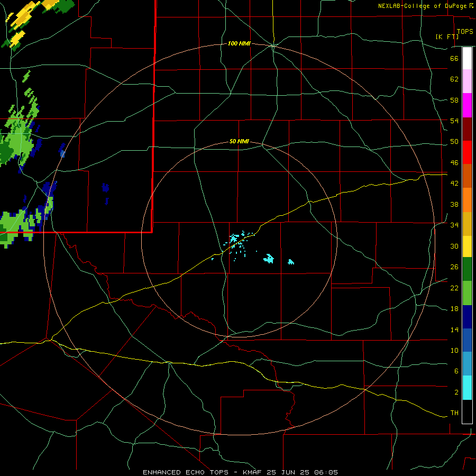Click the yellow legend swatch
476x476 pixels.
tap(467, 246)
